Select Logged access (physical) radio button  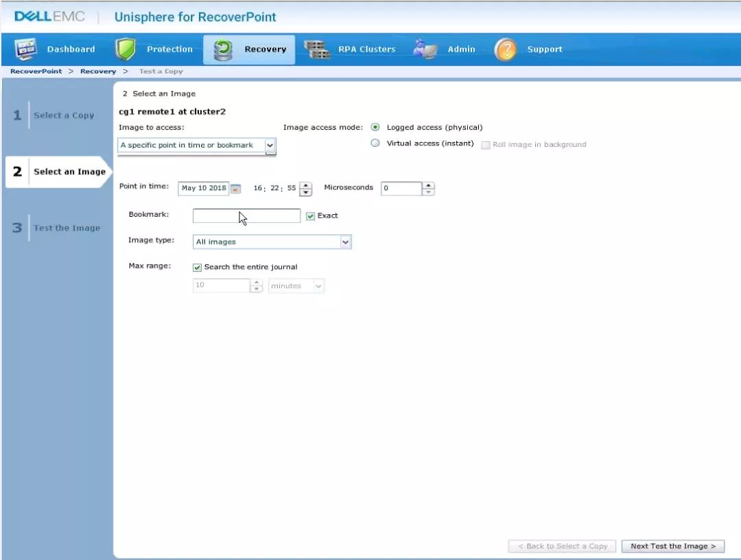point(375,127)
